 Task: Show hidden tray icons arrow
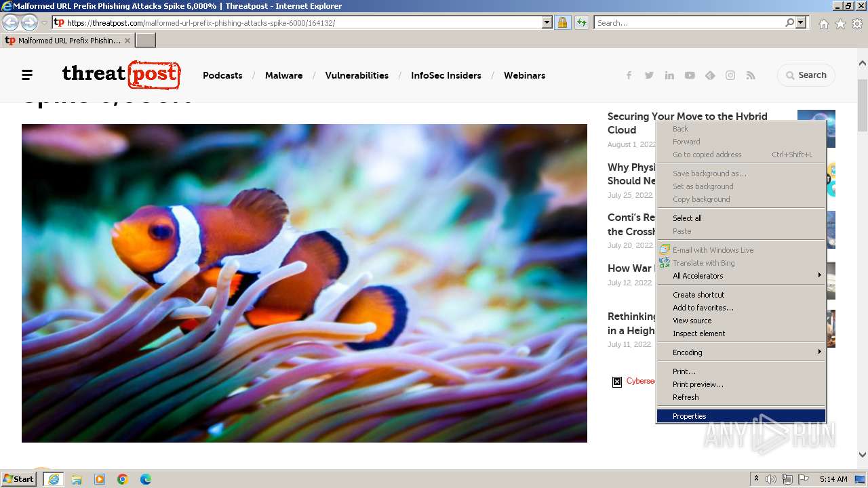pos(756,479)
